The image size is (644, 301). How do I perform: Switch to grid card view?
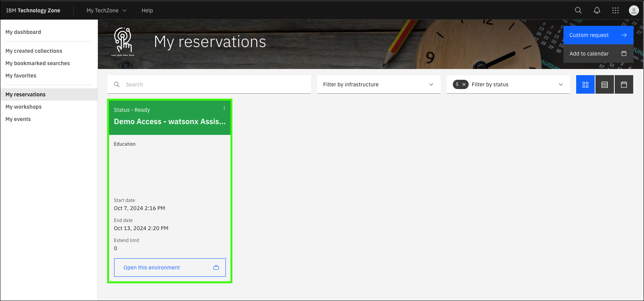pyautogui.click(x=585, y=84)
